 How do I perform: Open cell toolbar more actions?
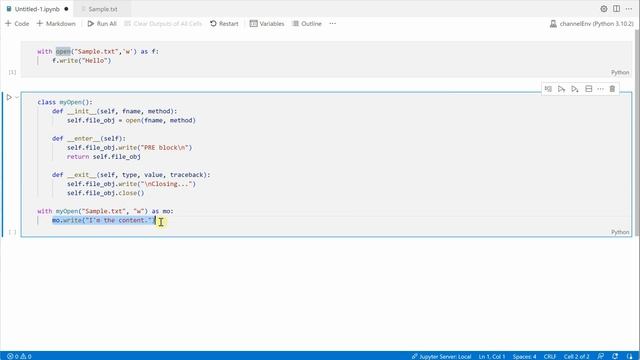(x=600, y=89)
